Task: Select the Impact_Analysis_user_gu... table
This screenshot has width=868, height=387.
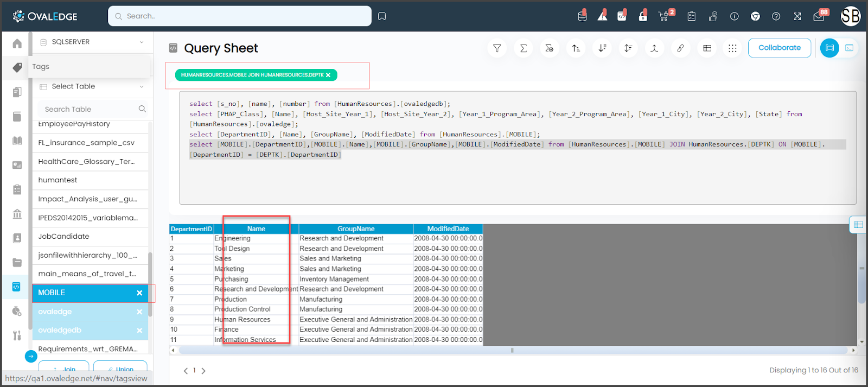Action: tap(90, 199)
